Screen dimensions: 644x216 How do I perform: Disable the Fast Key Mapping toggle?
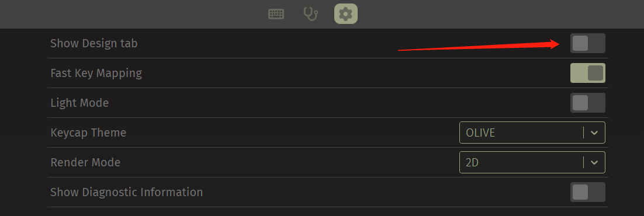(x=588, y=73)
